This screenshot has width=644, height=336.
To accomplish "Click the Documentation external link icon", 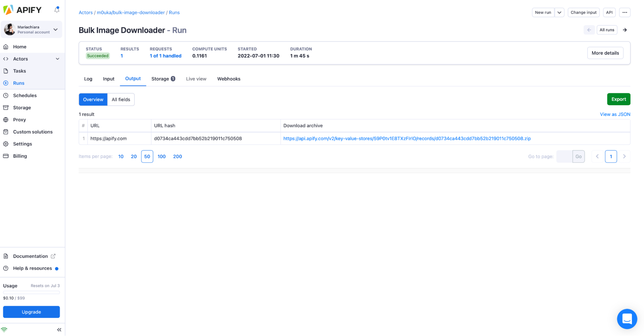I will (x=53, y=256).
